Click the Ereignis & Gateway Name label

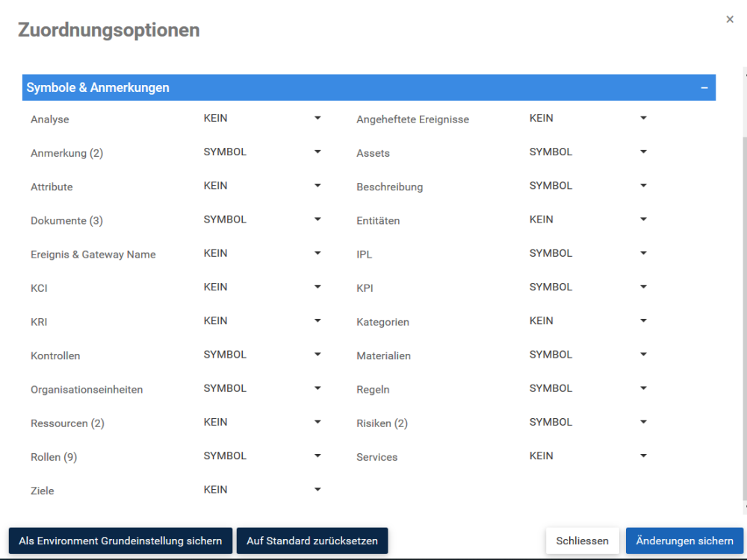[93, 255]
